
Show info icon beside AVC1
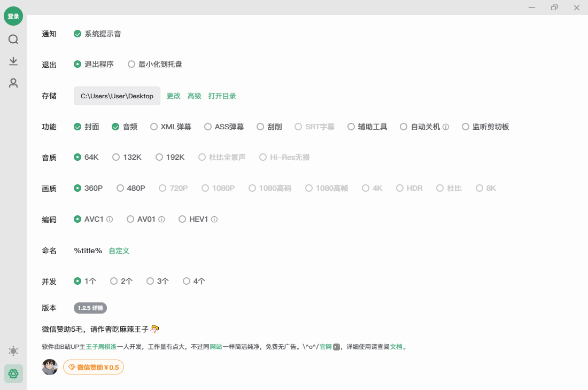[110, 220]
